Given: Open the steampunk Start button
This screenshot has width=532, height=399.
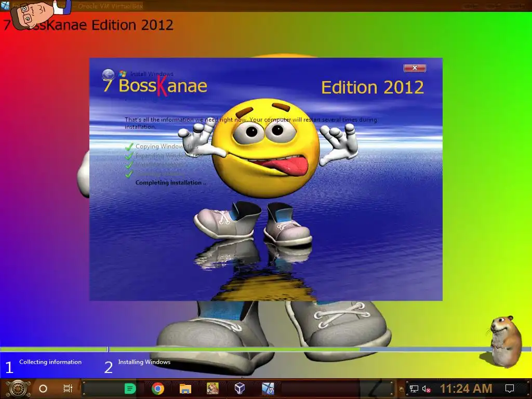Looking at the screenshot, I should click(18, 389).
